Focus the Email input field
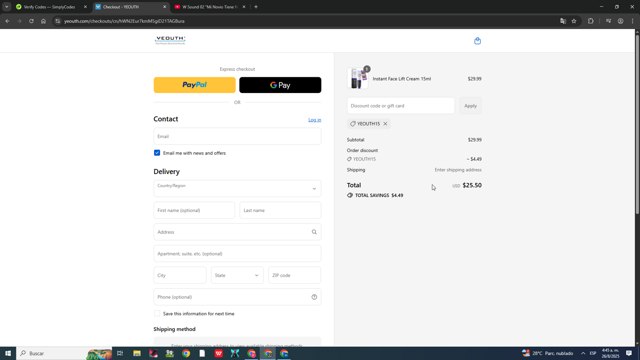The image size is (640, 360). click(x=237, y=136)
